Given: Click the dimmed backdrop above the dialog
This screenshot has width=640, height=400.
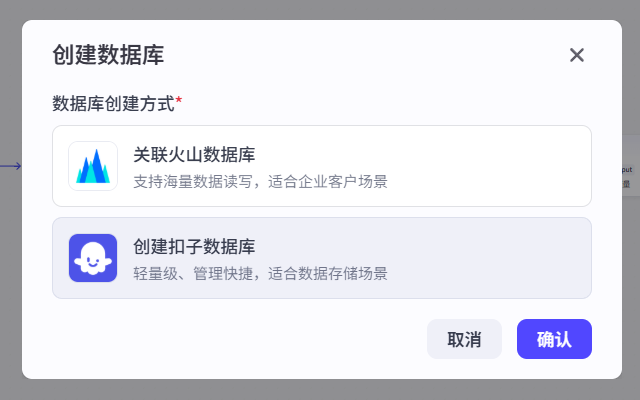Looking at the screenshot, I should click(320, 9).
